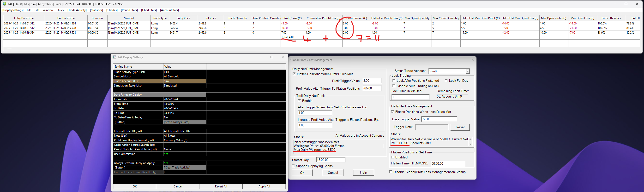Click the [Set to Todays Date] button

(x=185, y=122)
